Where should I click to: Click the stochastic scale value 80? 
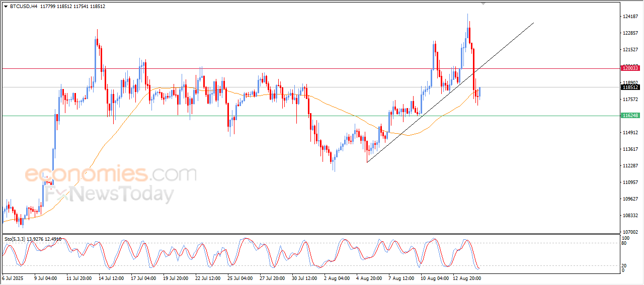pyautogui.click(x=624, y=243)
